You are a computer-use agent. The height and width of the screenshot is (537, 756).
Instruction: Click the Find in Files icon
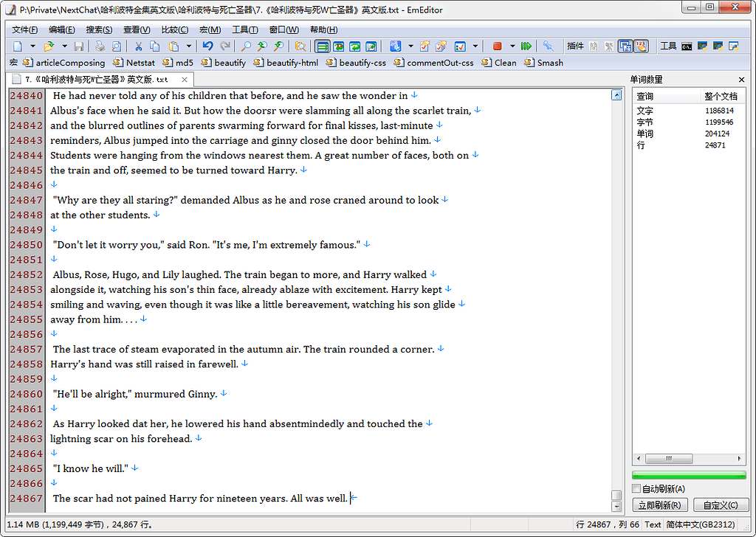pos(300,46)
